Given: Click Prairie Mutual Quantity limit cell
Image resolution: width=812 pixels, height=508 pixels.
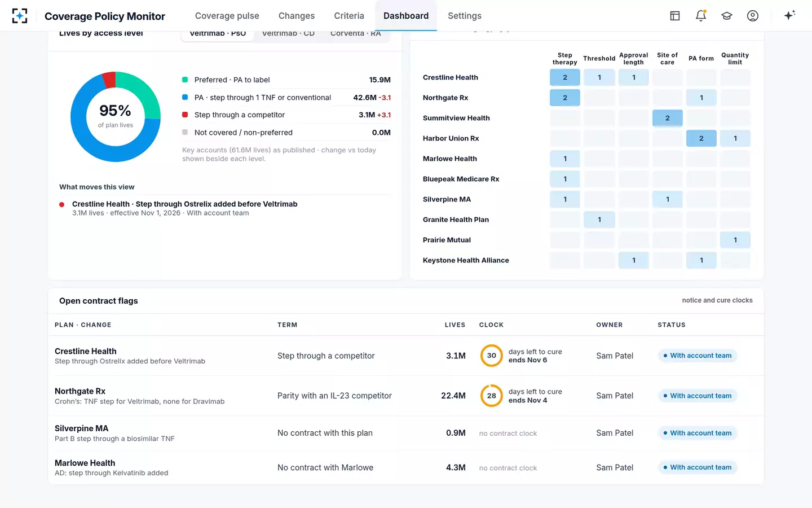Looking at the screenshot, I should (735, 240).
